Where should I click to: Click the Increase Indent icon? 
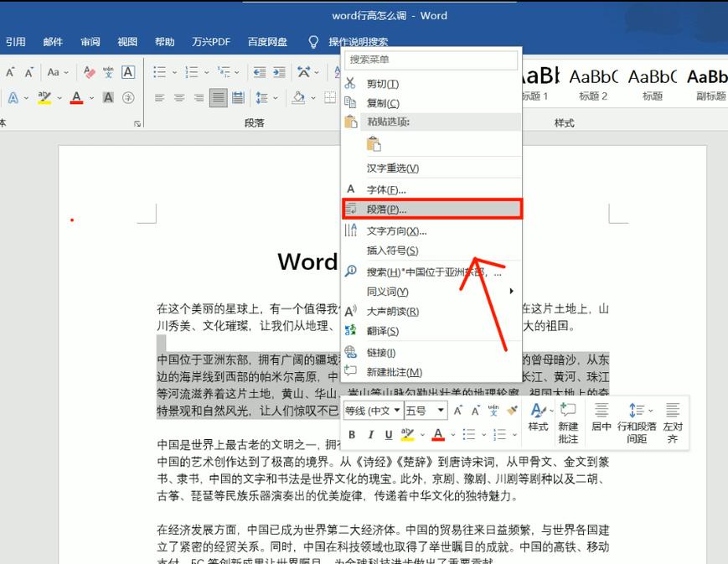(x=279, y=72)
